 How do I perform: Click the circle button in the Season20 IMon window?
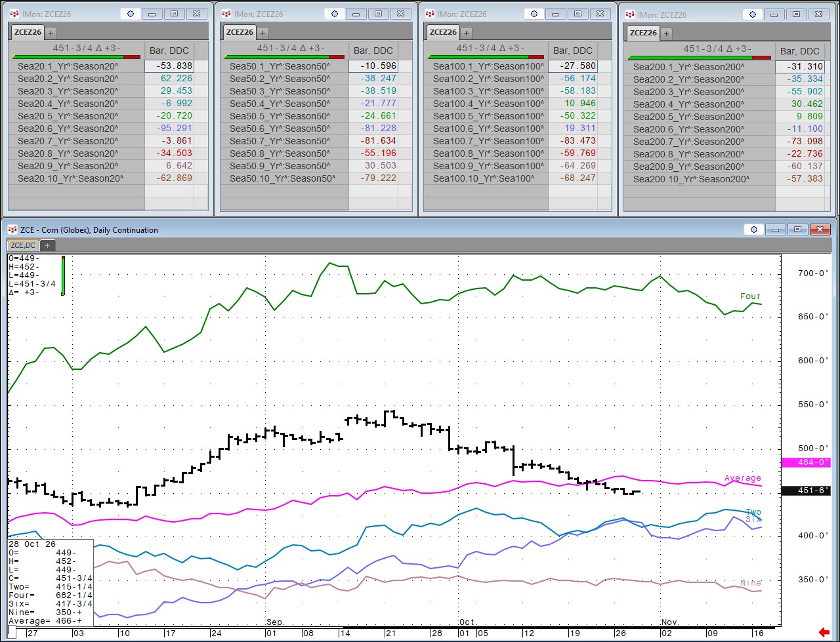pyautogui.click(x=131, y=14)
